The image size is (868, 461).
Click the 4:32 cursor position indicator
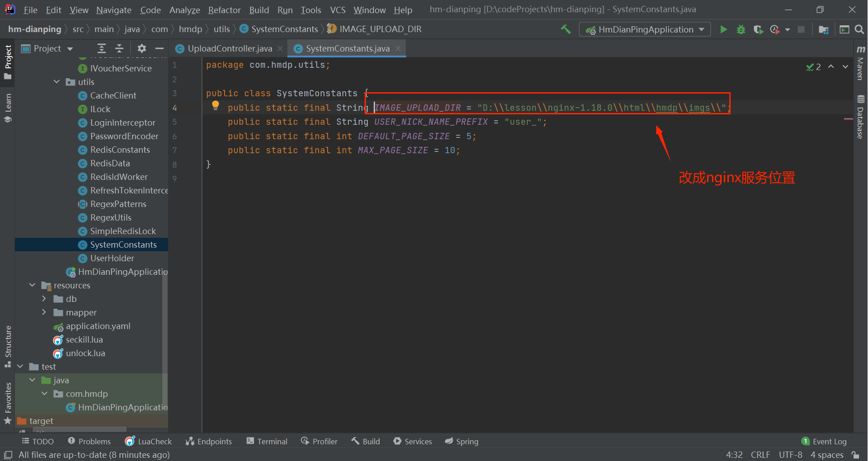tap(734, 455)
